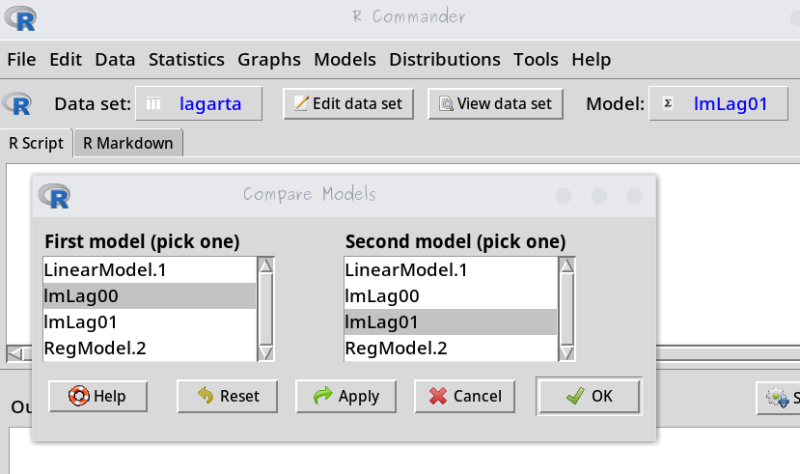The image size is (800, 474).
Task: Open the Graphs menu
Action: click(269, 60)
